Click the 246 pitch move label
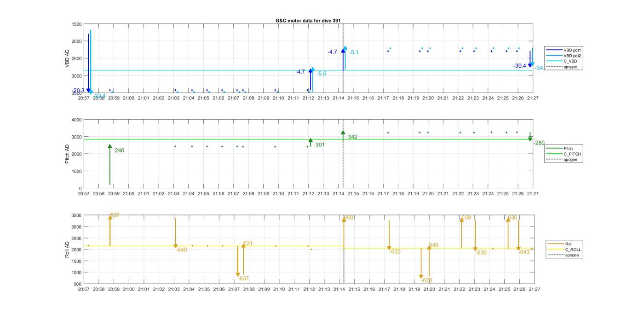Screen dimensions: 644x319 point(119,151)
